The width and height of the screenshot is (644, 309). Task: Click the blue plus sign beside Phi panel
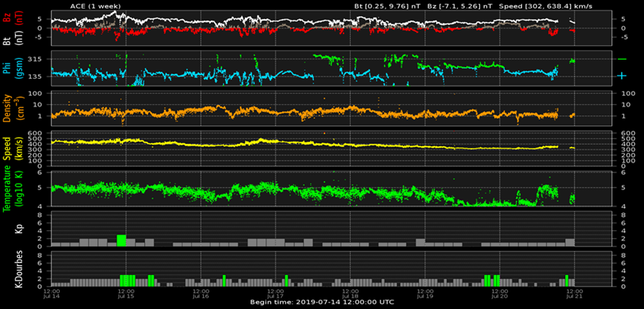click(622, 76)
